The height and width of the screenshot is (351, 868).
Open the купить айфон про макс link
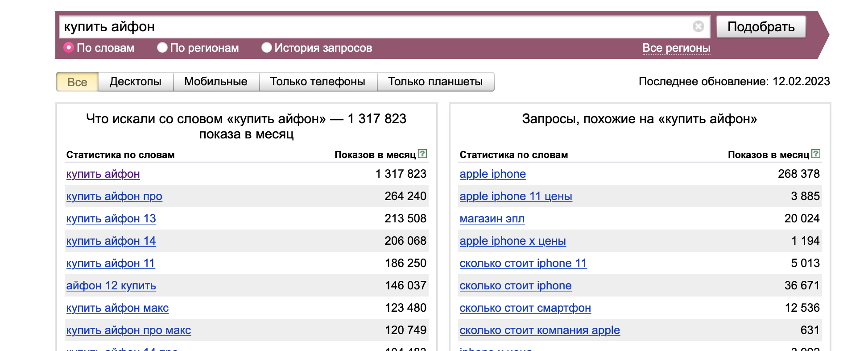pos(128,330)
